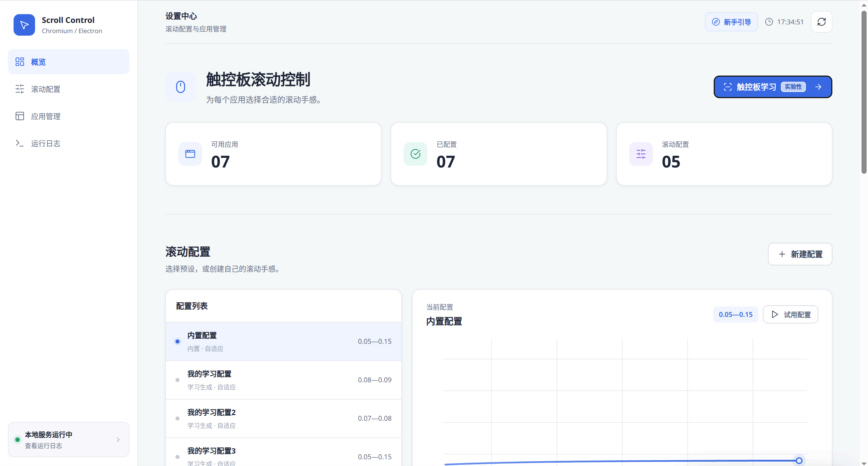Click the Scroll Control cursor logo icon

(x=24, y=25)
